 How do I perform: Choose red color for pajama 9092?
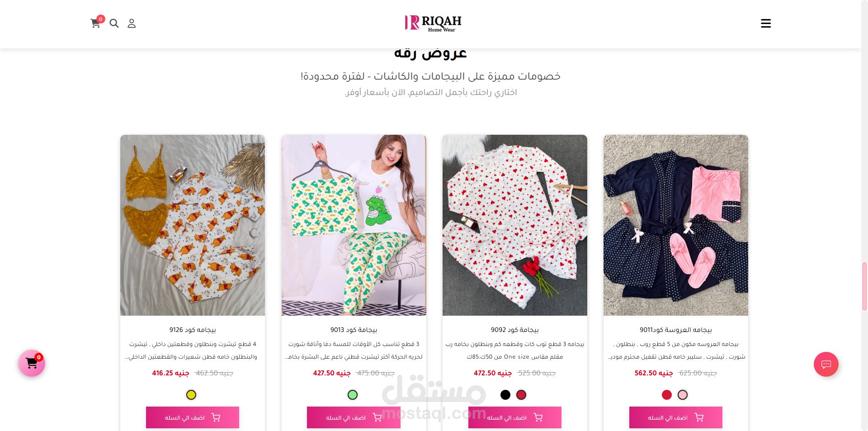pos(521,395)
